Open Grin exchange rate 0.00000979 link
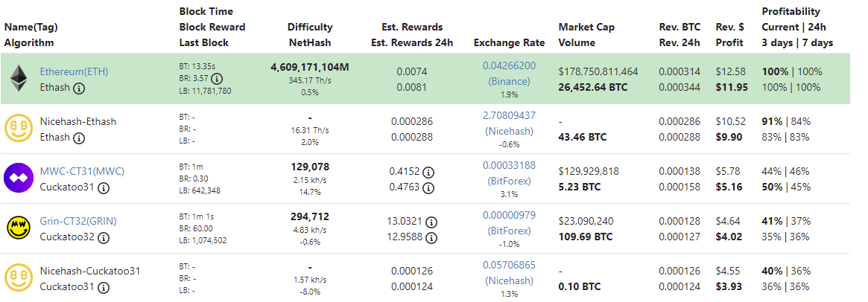This screenshot has width=868, height=302. pos(510,215)
